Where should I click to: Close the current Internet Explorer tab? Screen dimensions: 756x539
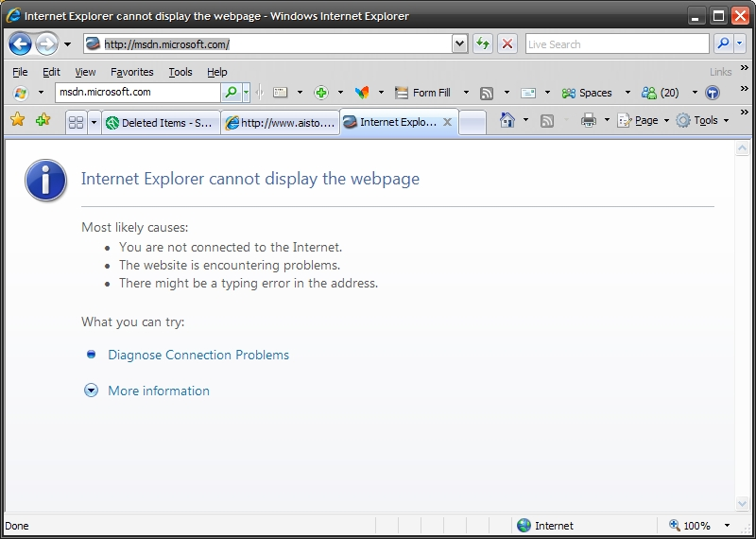pyautogui.click(x=447, y=122)
